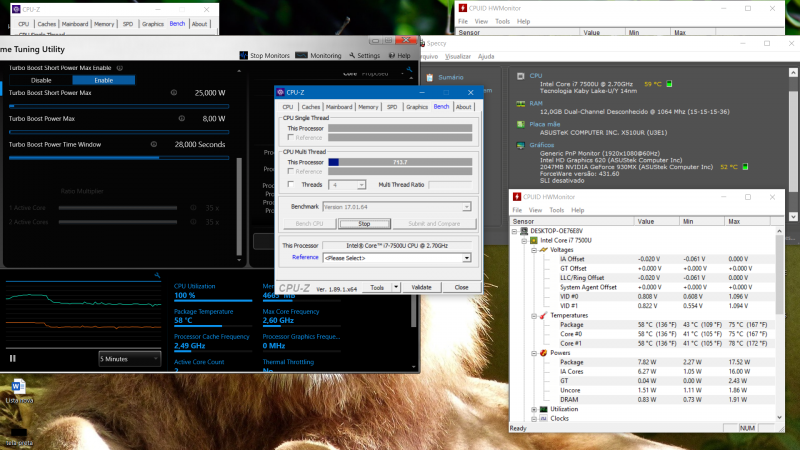800x450 pixels.
Task: Collapse the Temperatures node in HWMonitor
Action: [534, 316]
